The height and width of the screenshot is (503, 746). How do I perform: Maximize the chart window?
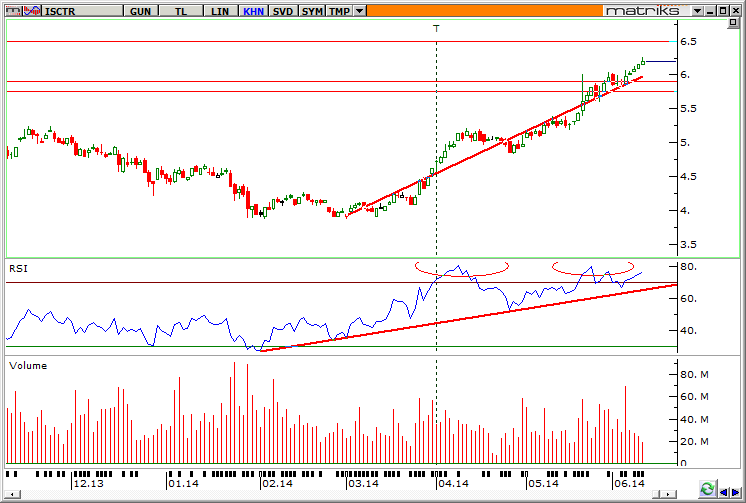coord(723,10)
